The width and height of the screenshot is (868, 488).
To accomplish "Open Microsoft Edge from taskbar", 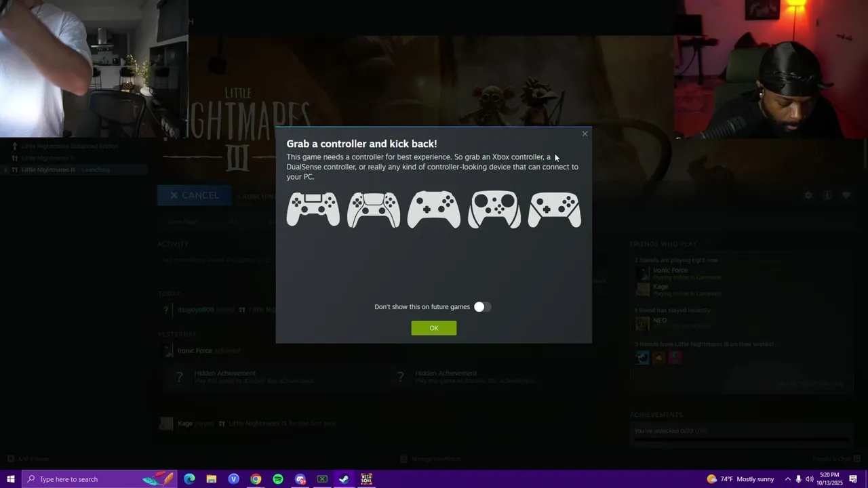I will pos(189,479).
